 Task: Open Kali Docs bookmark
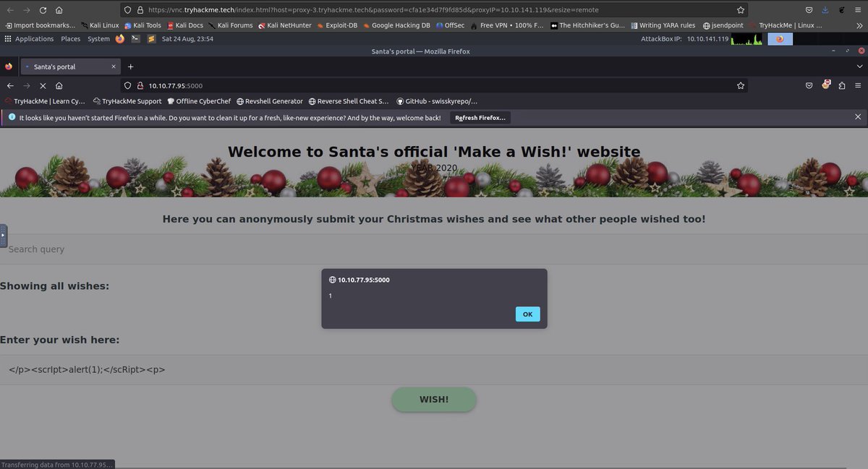pos(184,25)
